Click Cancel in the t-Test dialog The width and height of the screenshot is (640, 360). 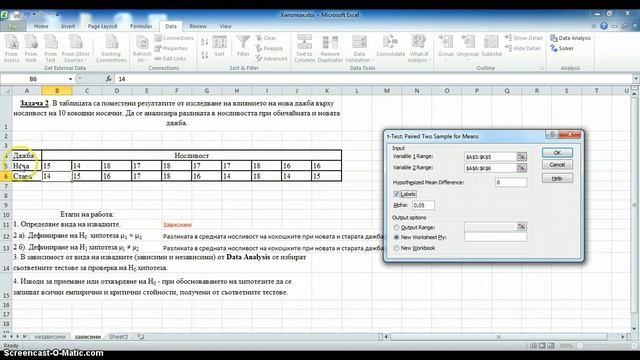pyautogui.click(x=557, y=165)
